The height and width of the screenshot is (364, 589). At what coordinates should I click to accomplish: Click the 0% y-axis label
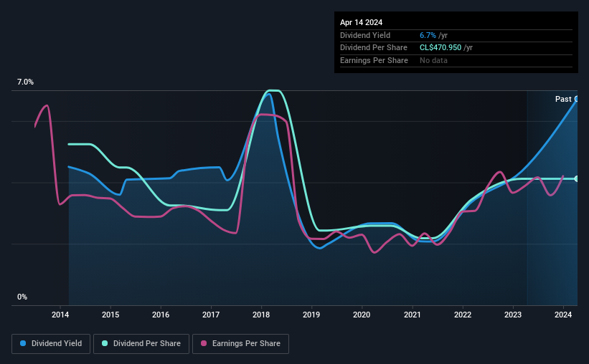point(22,297)
